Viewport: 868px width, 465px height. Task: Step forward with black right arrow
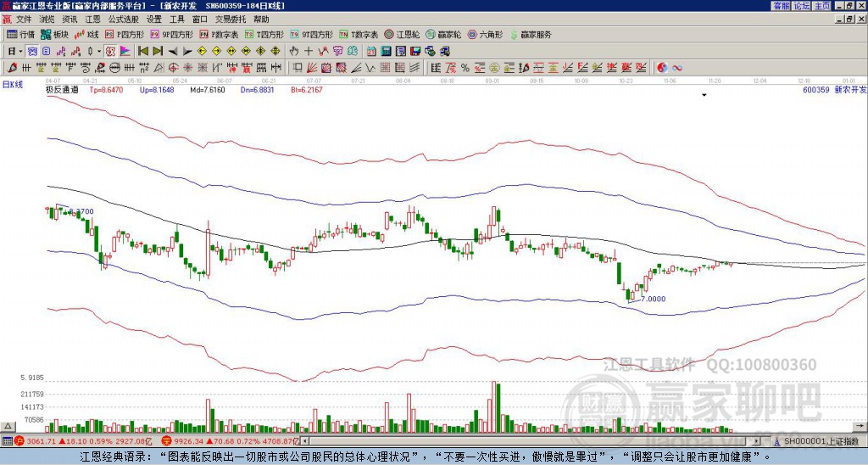pyautogui.click(x=187, y=52)
